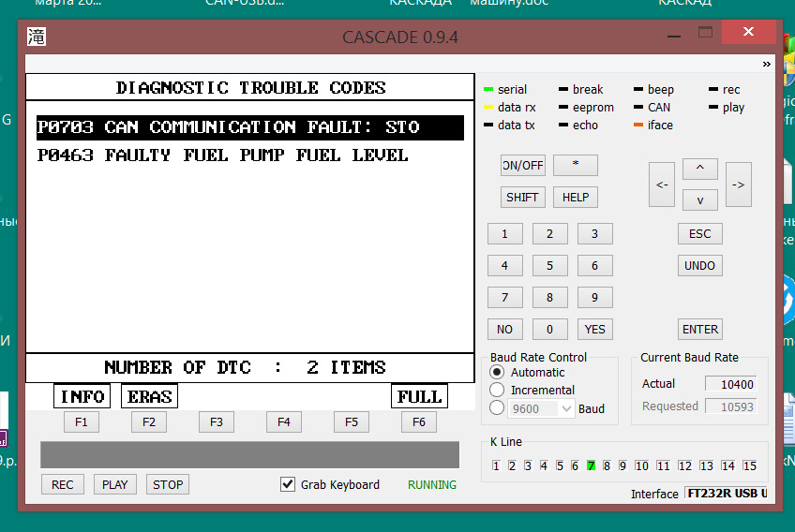The image size is (795, 532).
Task: Click the gray playback progress bar
Action: pyautogui.click(x=250, y=454)
